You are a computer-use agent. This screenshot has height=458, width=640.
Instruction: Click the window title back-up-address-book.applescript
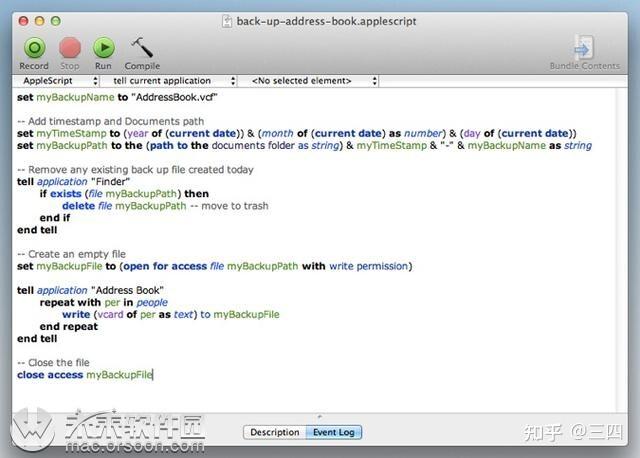327,21
